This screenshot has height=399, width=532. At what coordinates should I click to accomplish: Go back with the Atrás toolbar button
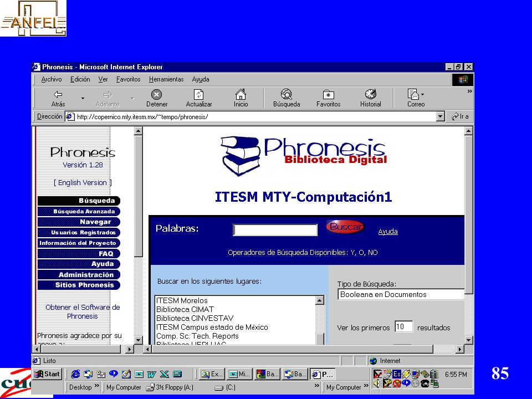pos(58,99)
